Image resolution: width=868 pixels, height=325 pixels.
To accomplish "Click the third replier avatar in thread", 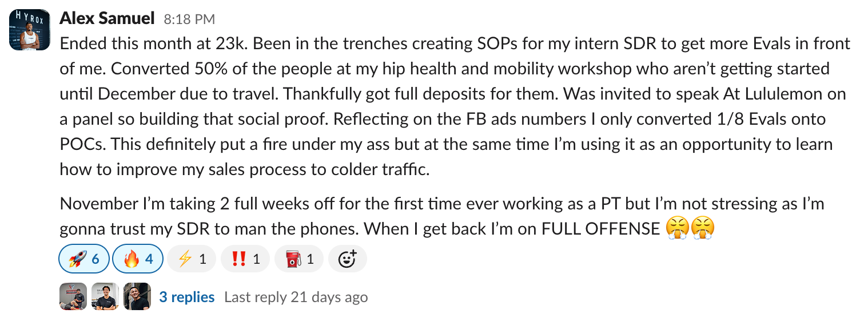I will 137,297.
